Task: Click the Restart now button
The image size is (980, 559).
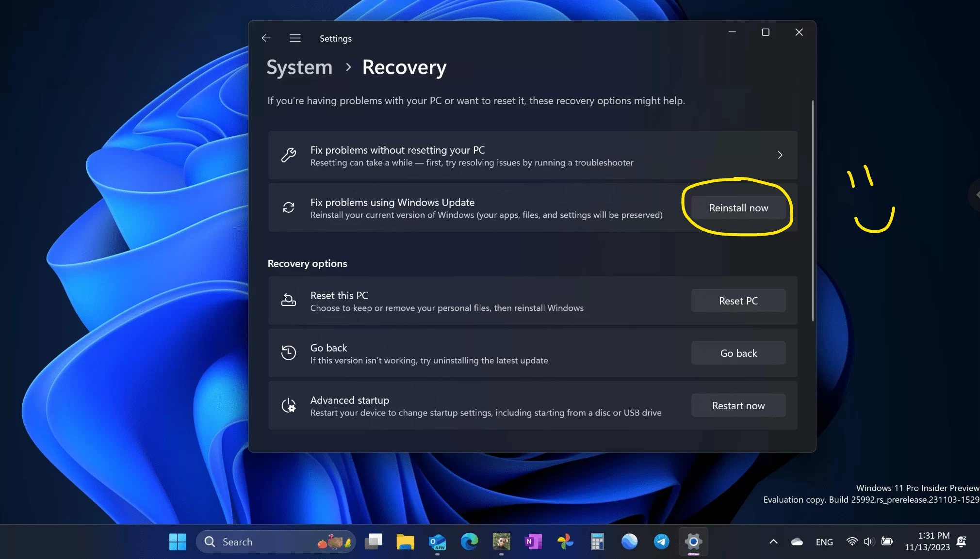Action: 738,405
